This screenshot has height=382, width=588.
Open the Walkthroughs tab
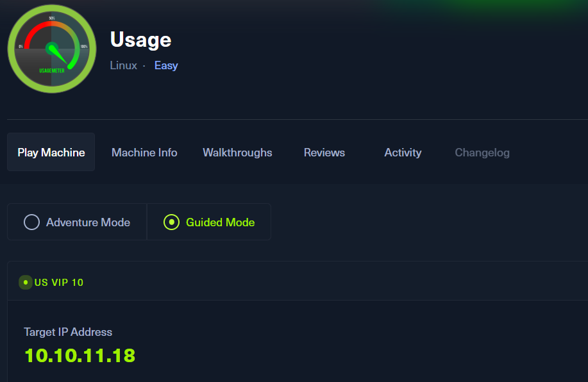click(x=237, y=153)
